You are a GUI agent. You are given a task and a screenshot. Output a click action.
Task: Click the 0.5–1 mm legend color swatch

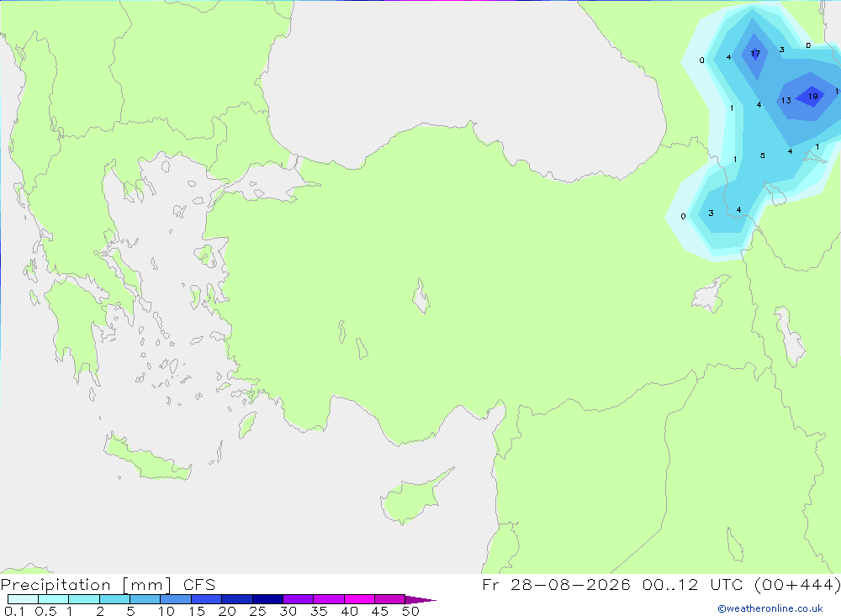54,599
